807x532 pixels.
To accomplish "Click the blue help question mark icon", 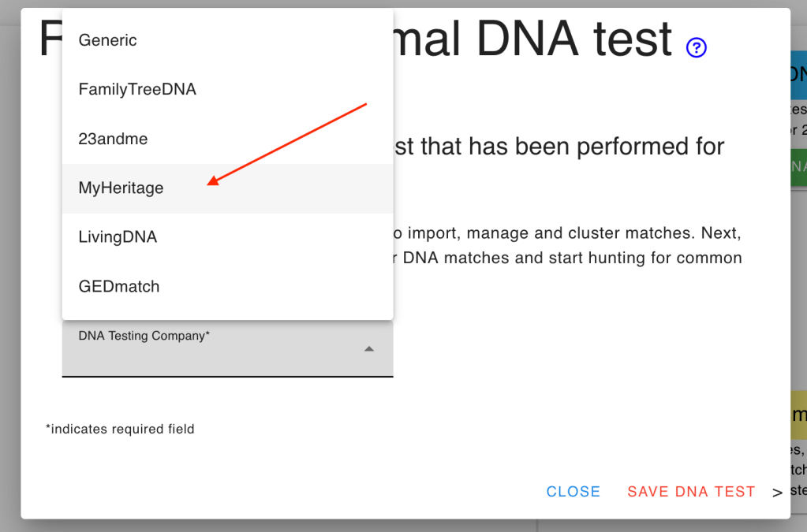I will 697,48.
